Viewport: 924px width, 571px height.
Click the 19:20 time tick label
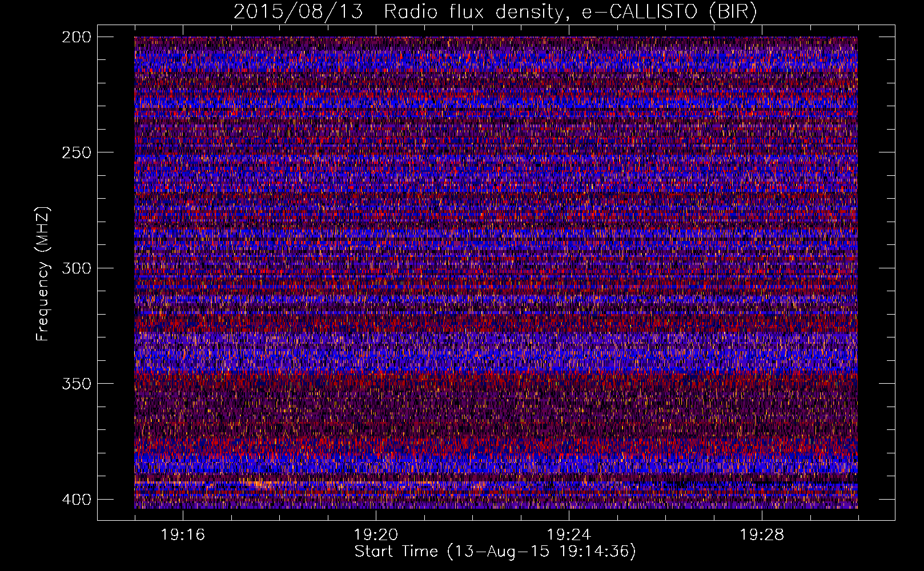(x=376, y=535)
